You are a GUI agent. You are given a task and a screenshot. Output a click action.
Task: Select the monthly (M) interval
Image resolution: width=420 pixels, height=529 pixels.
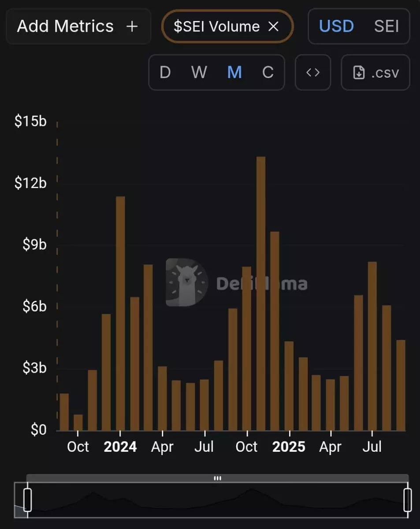pyautogui.click(x=234, y=72)
